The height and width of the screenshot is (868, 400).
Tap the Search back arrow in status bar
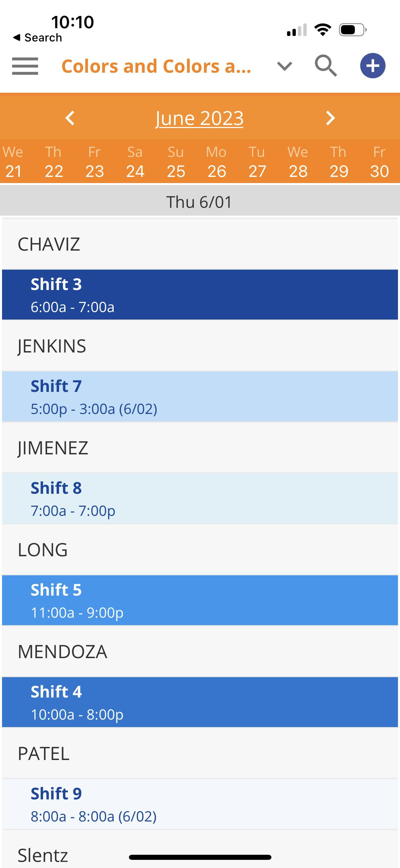[x=37, y=37]
